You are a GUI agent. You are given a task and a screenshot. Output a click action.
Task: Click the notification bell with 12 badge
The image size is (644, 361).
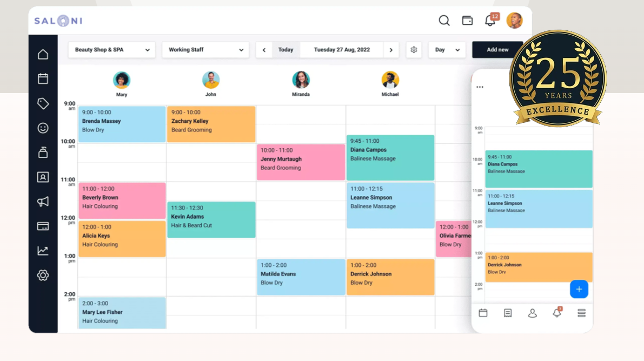pos(490,21)
